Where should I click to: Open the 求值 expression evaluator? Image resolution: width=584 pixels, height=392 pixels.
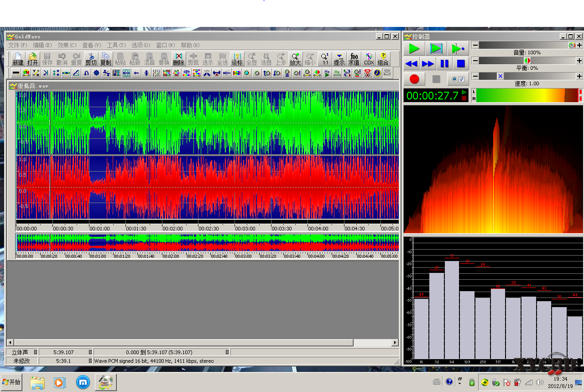pyautogui.click(x=354, y=59)
